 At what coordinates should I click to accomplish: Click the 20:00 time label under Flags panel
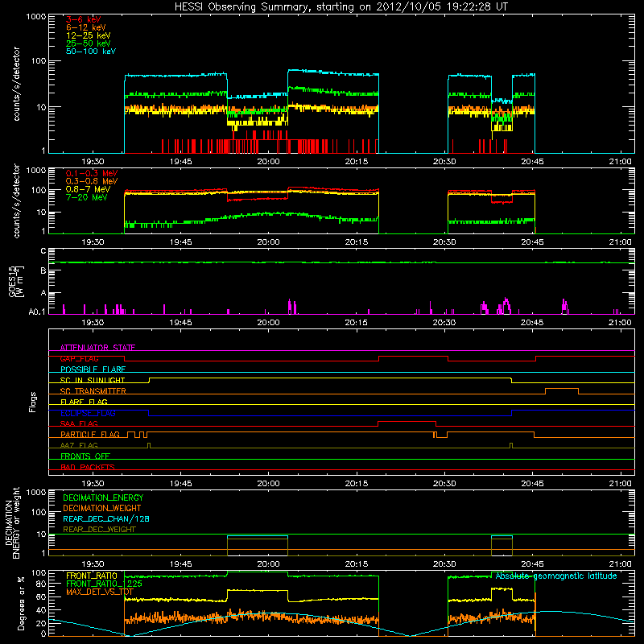pyautogui.click(x=269, y=484)
